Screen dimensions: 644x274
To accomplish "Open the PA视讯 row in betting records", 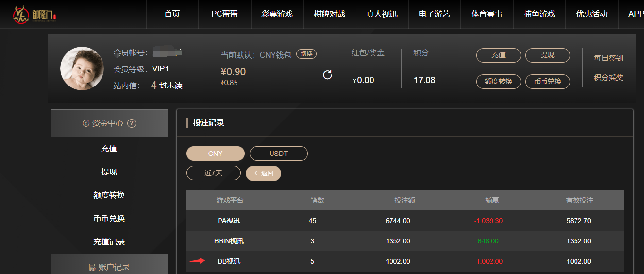I will [x=405, y=221].
